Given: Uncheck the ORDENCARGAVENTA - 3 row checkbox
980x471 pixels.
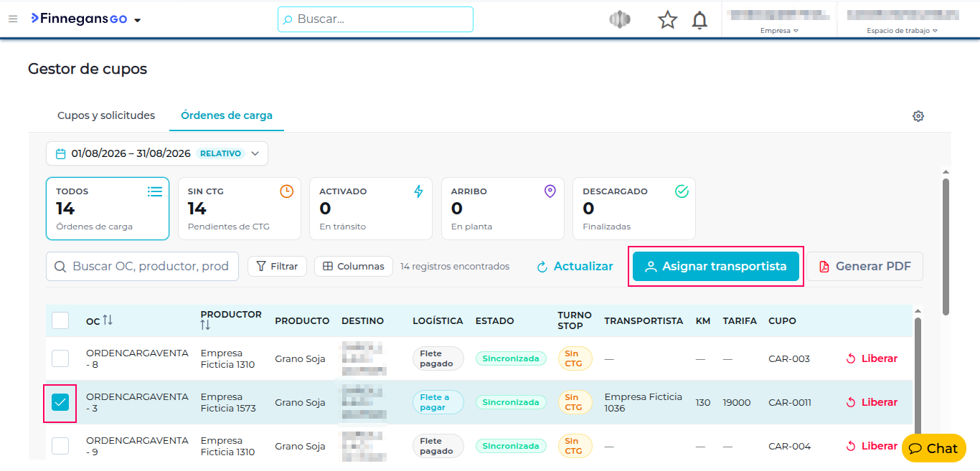Looking at the screenshot, I should coord(60,402).
